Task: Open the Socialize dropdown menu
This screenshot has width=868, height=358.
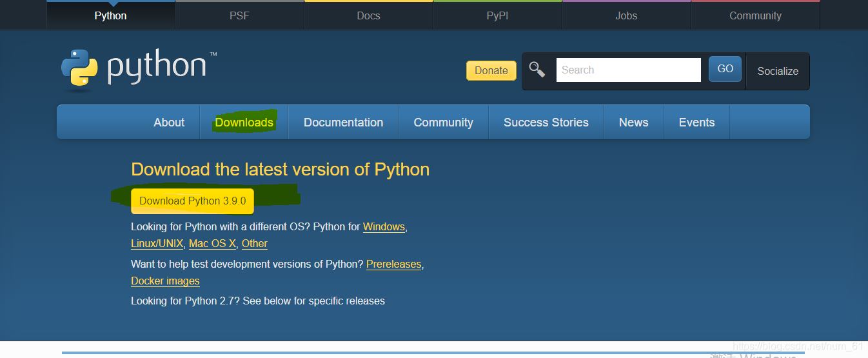Action: [x=777, y=71]
